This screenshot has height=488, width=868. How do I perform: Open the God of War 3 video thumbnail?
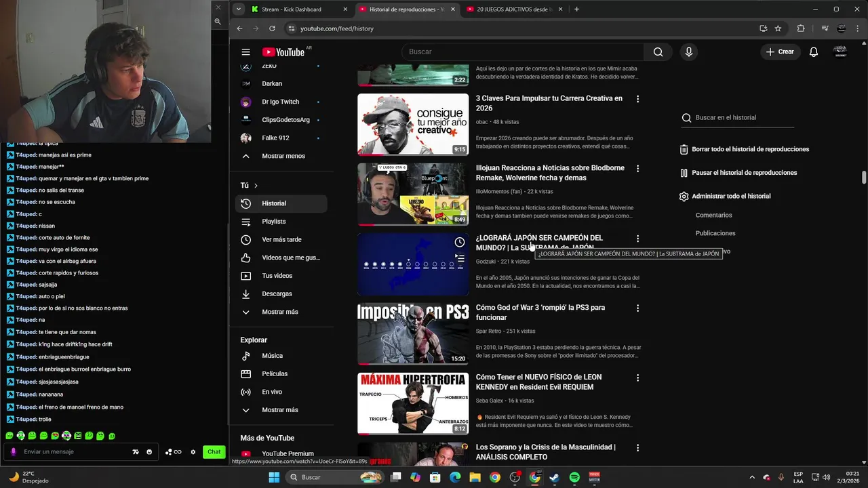(413, 333)
